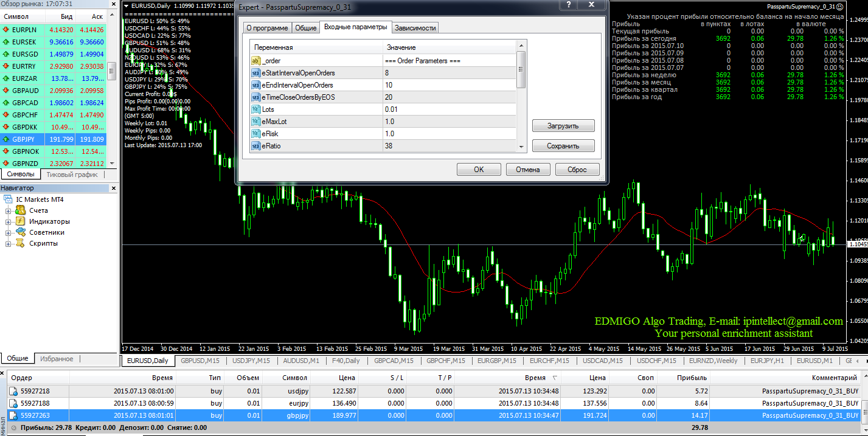The height and width of the screenshot is (436, 868).
Task: Click the Market Watch scroll down arrow
Action: click(112, 164)
